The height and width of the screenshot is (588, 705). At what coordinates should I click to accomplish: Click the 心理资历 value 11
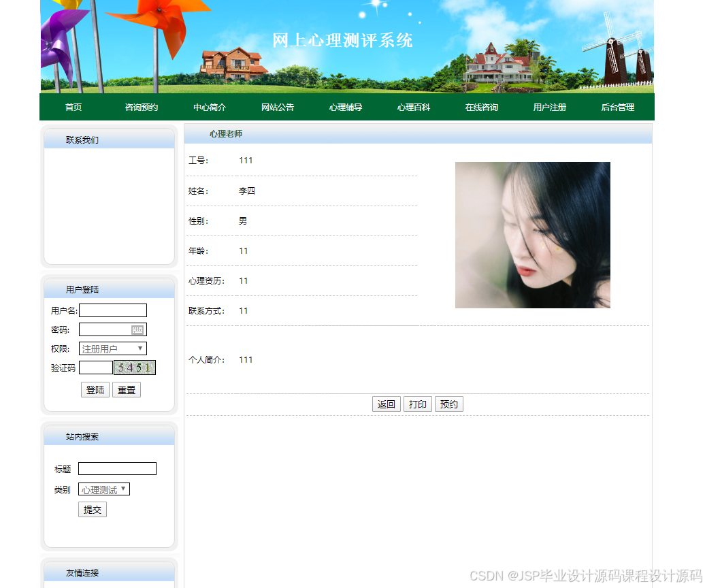244,280
